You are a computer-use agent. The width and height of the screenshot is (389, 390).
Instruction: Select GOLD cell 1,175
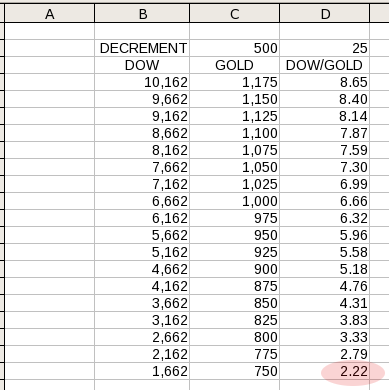tap(234, 82)
